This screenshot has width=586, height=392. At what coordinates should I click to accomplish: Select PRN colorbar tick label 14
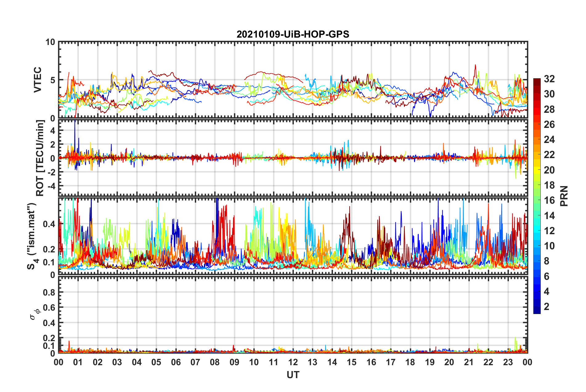[549, 216]
